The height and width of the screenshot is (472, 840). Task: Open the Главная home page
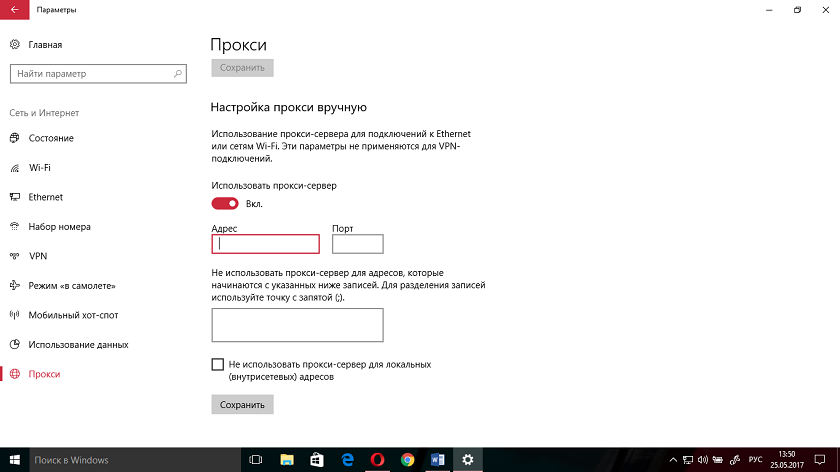point(45,45)
